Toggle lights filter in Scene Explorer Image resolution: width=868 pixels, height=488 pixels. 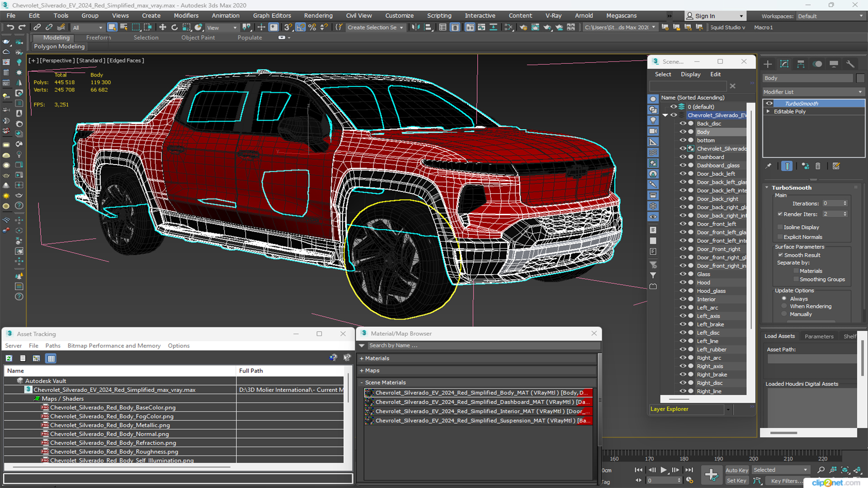653,121
